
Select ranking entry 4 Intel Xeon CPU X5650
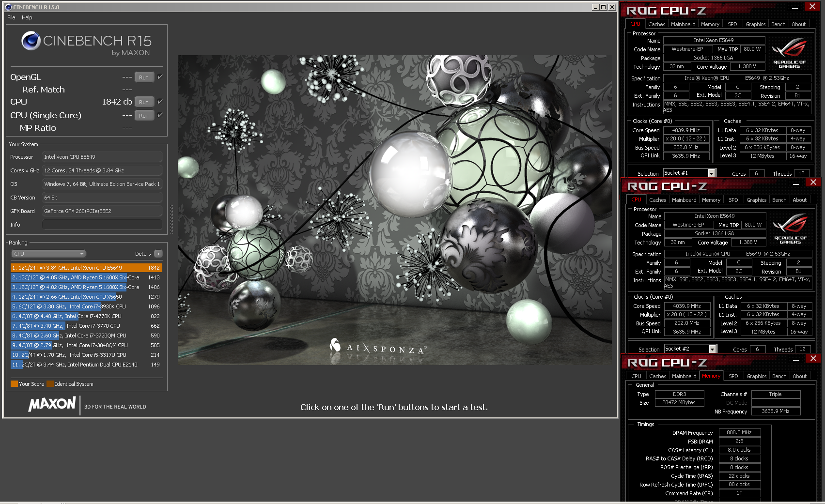pos(86,297)
